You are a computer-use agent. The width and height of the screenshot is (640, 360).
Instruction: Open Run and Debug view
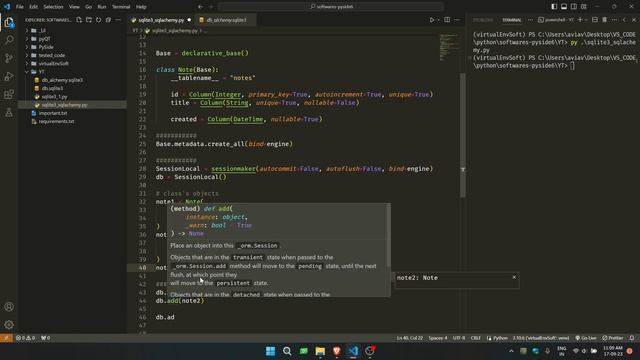click(9, 76)
